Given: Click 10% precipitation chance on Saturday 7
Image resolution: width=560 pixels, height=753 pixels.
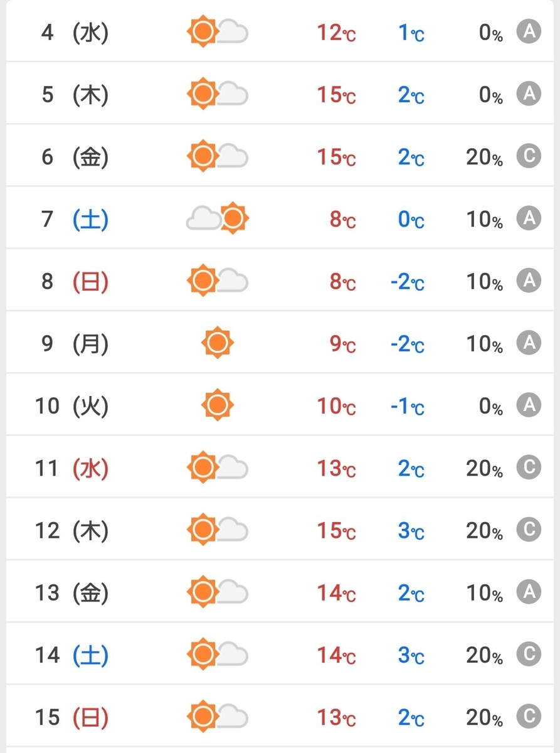Looking at the screenshot, I should click(484, 219).
